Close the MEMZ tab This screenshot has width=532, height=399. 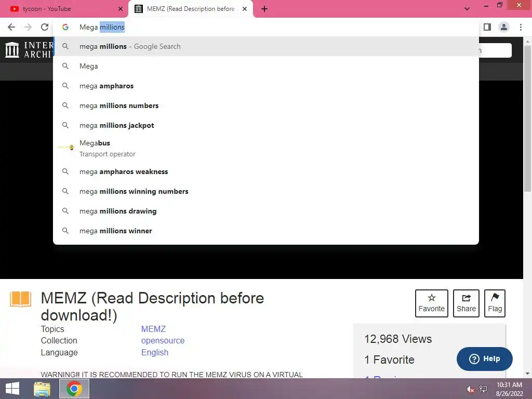click(245, 9)
